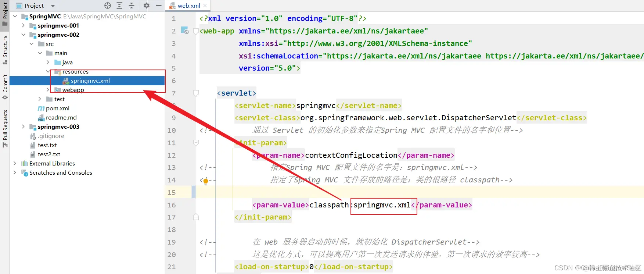The image size is (644, 274).
Task: Expand External Libraries node
Action: coord(15,163)
